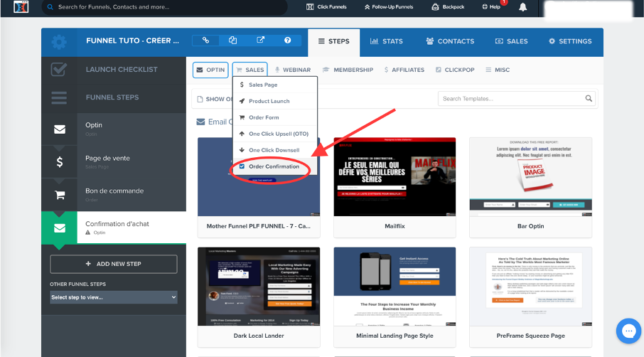
Task: Click the clone funnel icon button
Action: pos(233,41)
